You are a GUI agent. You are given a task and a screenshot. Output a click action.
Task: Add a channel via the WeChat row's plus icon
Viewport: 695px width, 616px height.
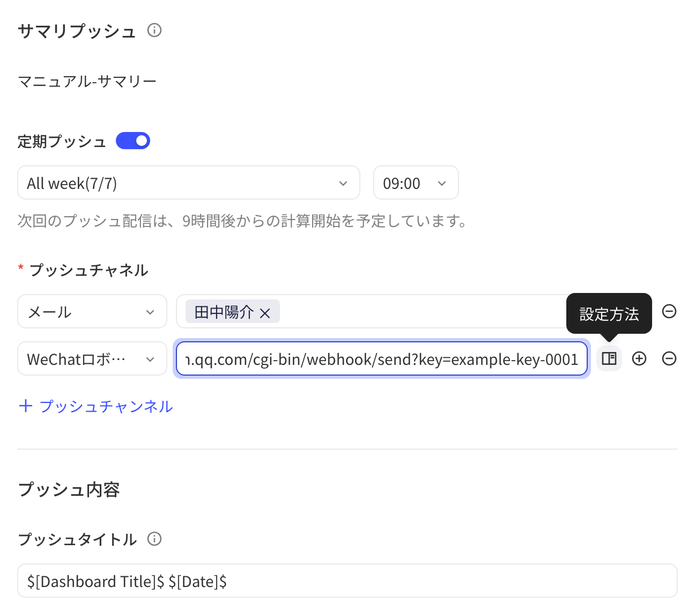639,358
